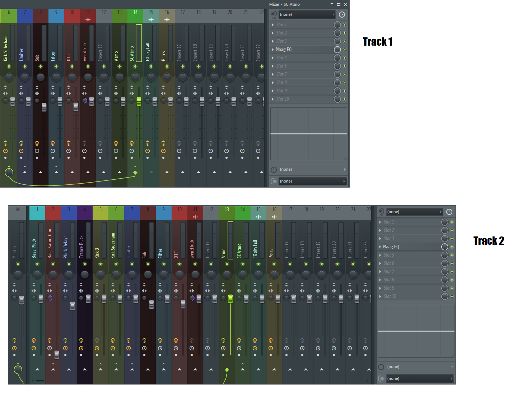Screen dimensions: 532x419
Task: Open the output (none) dropdown in Track 1 mixer
Action: coord(312,181)
